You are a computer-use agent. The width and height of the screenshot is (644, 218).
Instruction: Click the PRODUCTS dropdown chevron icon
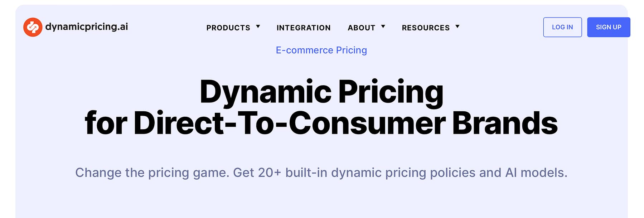point(258,26)
